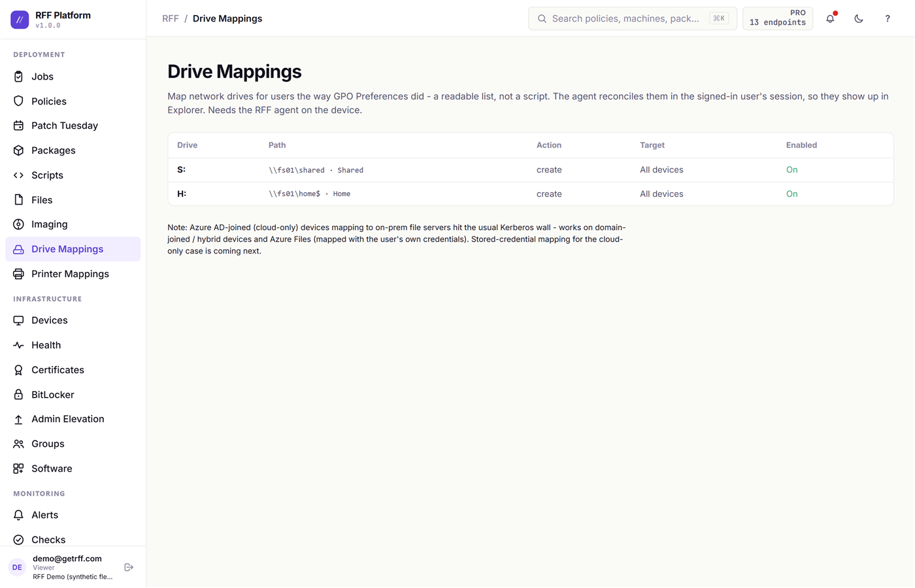Click the Drive column header
The width and height of the screenshot is (915, 588).
(x=187, y=145)
